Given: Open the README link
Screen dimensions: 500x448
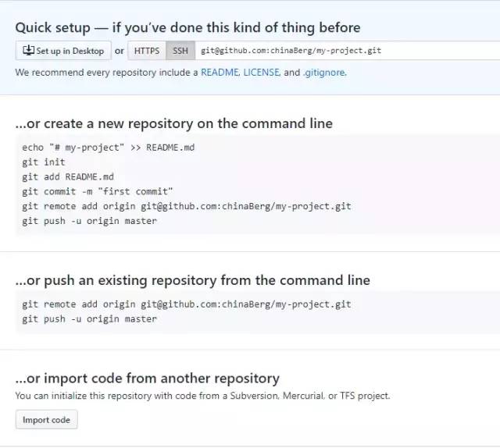Looking at the screenshot, I should tap(220, 73).
